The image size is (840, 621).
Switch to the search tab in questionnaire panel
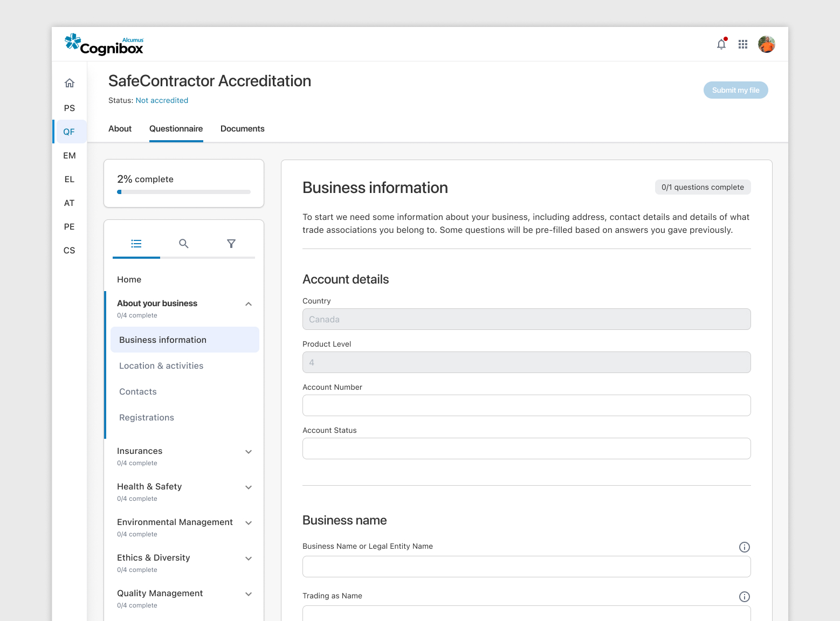183,244
